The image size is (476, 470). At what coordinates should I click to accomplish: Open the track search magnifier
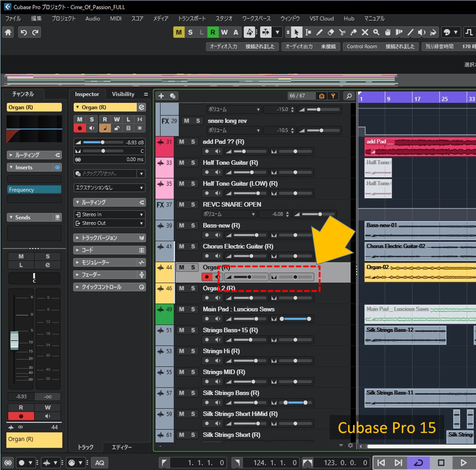tap(349, 96)
